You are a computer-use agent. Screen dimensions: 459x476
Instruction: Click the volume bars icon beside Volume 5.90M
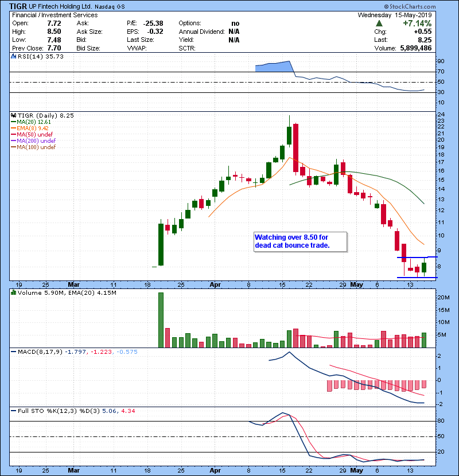[13, 292]
